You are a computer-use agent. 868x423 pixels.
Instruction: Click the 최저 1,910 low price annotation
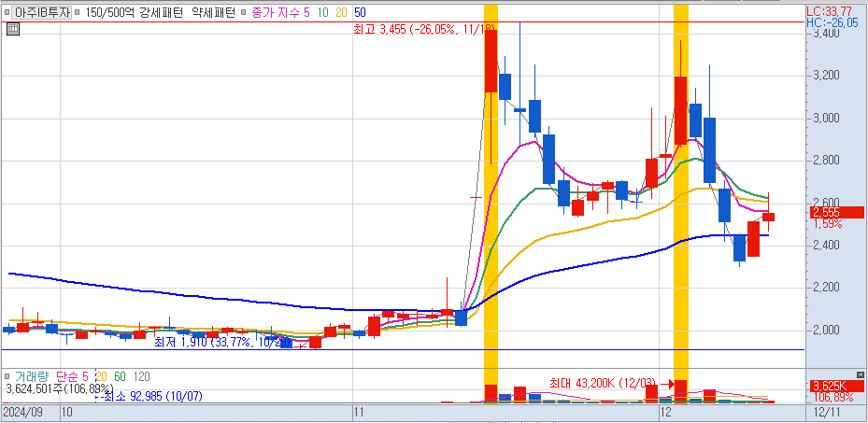click(221, 343)
